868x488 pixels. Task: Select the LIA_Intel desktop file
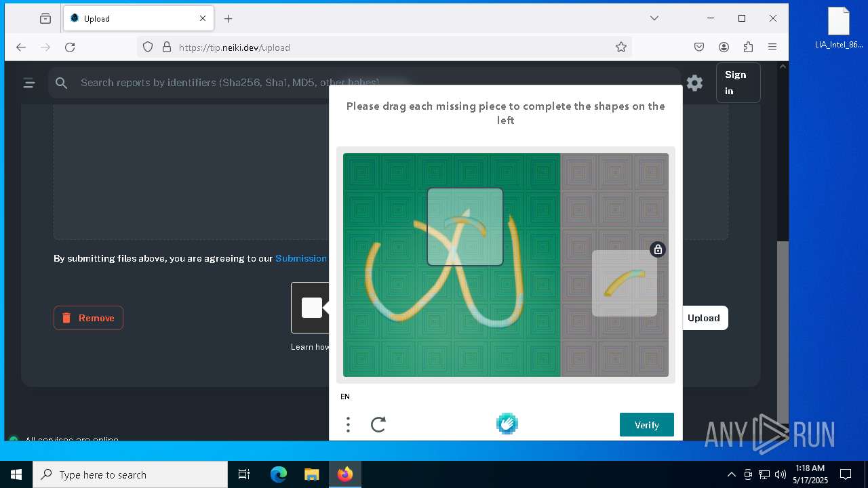pos(839,29)
